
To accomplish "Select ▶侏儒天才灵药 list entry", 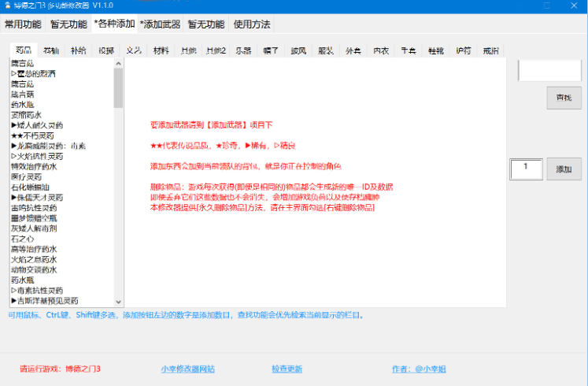I will [x=62, y=198].
